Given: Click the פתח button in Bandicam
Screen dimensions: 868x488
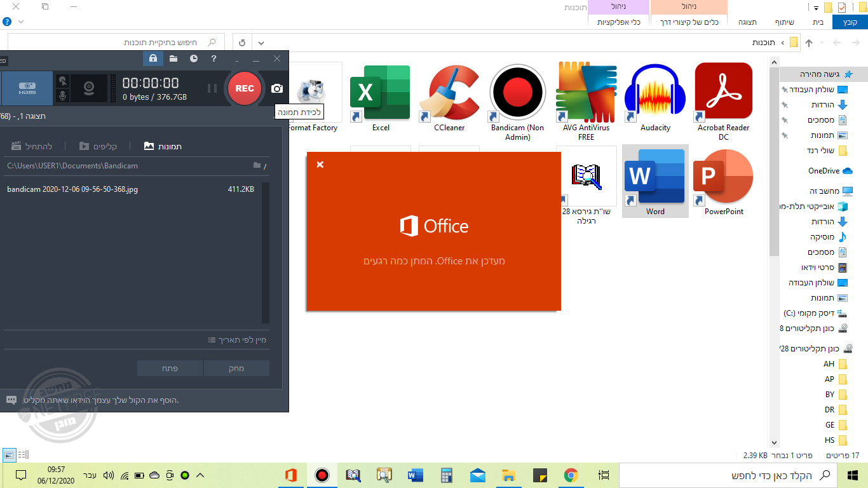Looking at the screenshot, I should click(x=170, y=369).
